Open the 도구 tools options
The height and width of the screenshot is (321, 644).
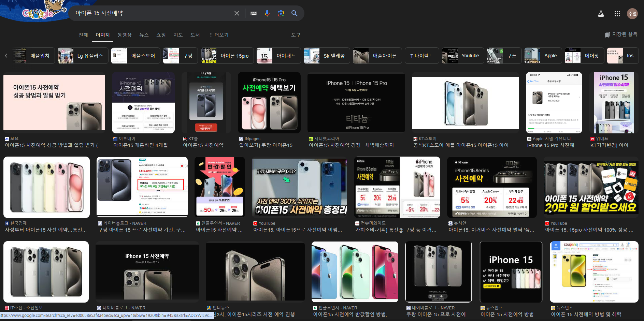coord(296,35)
